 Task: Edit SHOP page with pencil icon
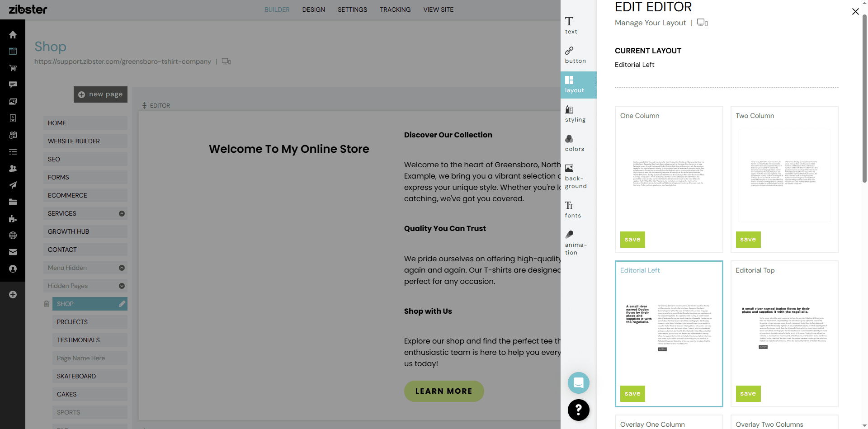(122, 304)
